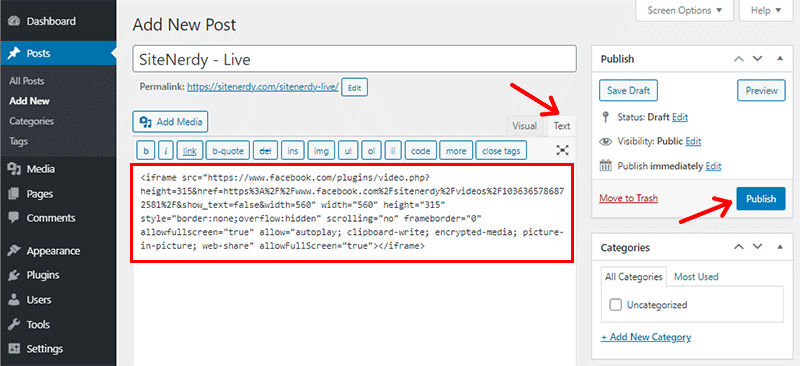Click the Settings sliders icon

click(x=14, y=349)
